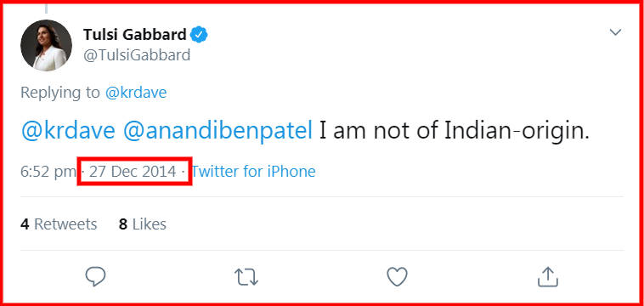This screenshot has height=306, width=644.
Task: Open the share tweet icon
Action: click(x=548, y=276)
